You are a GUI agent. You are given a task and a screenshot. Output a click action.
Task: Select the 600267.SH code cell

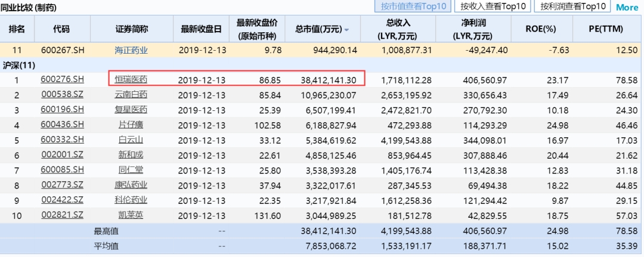click(63, 51)
